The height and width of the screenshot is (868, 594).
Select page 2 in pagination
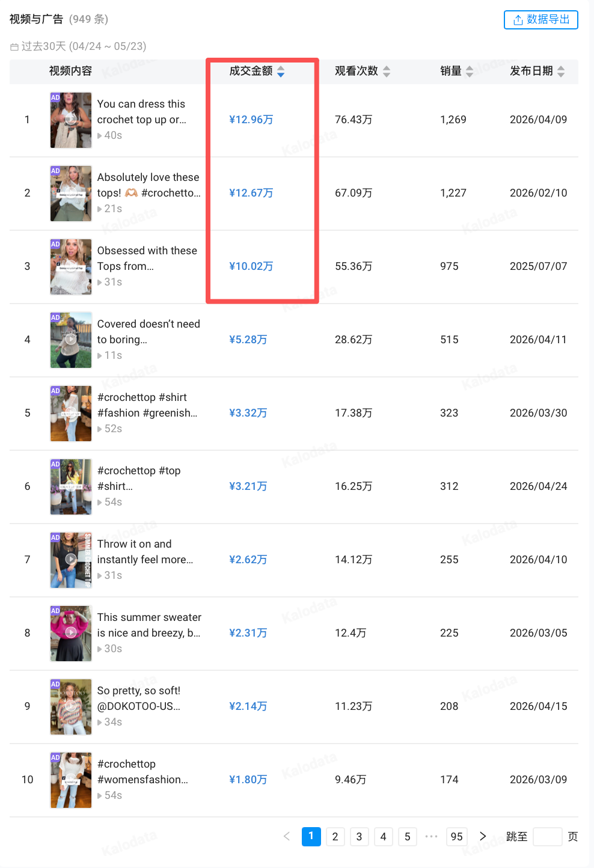click(335, 836)
